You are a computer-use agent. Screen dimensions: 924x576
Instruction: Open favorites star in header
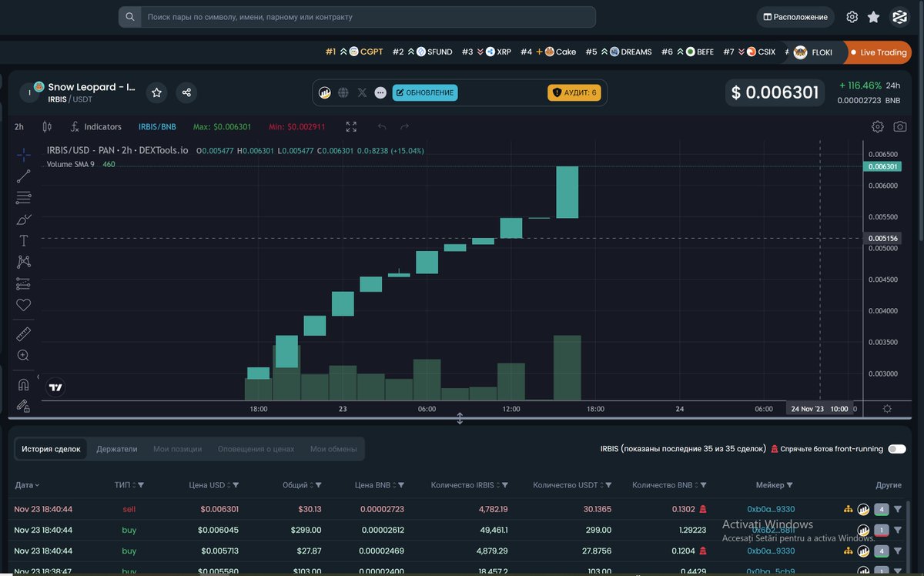click(x=873, y=16)
